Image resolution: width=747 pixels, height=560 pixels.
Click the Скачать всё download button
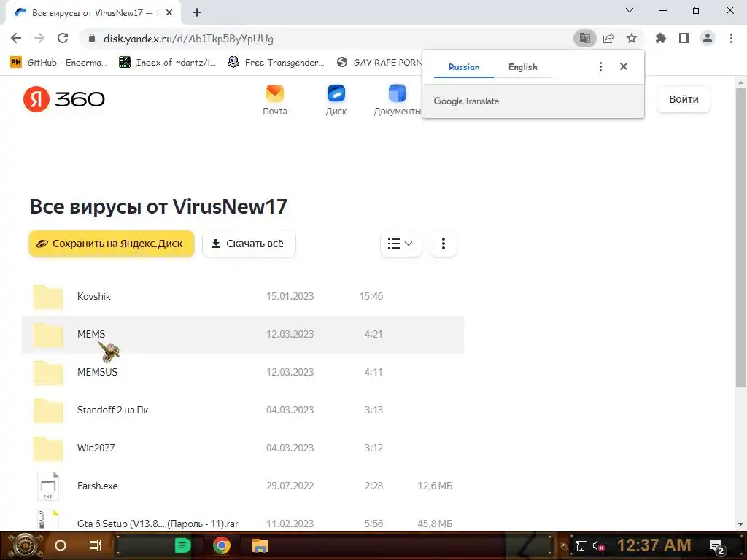coord(249,244)
